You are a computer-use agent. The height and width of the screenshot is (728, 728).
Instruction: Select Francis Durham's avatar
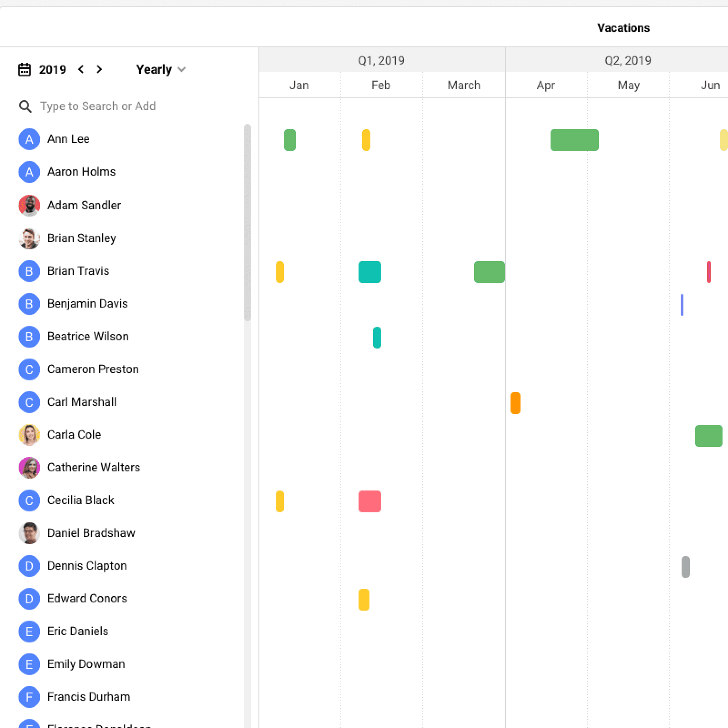[29, 697]
